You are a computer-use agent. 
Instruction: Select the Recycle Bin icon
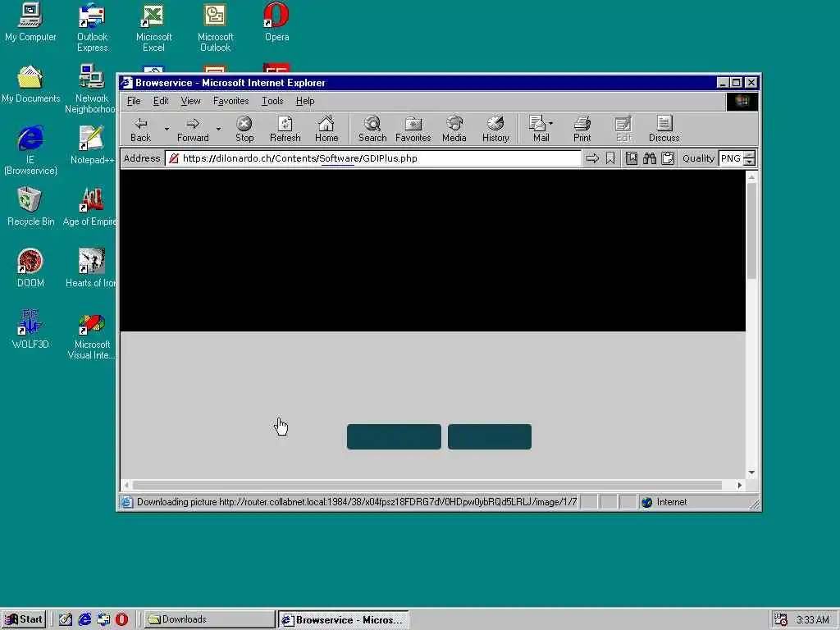pos(30,207)
